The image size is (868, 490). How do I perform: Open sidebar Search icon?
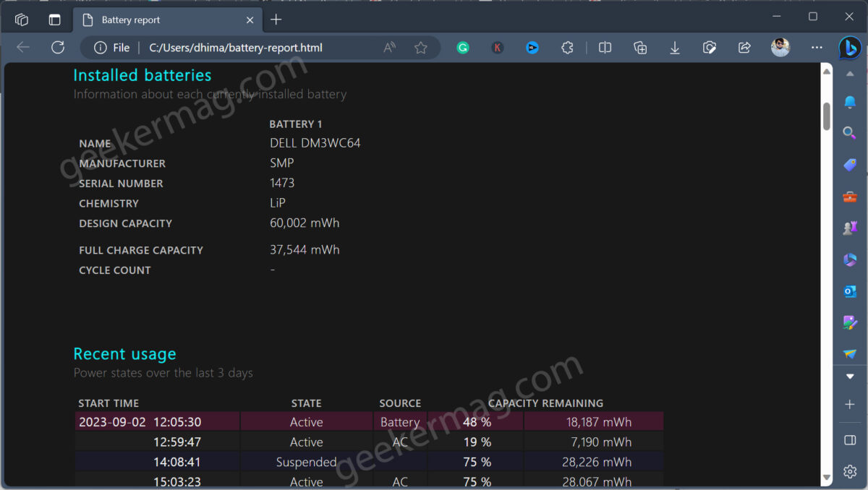point(849,133)
